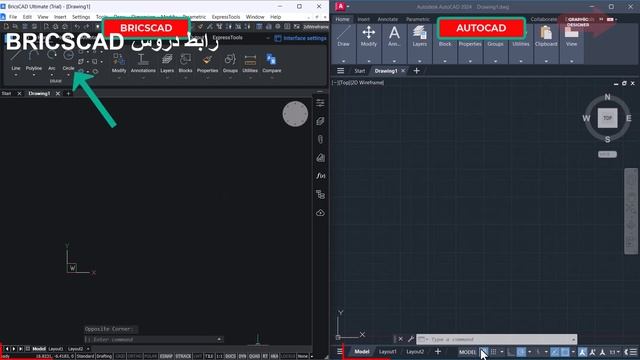Image resolution: width=640 pixels, height=360 pixels.
Task: Click the Standard style in BricsCAD status bar
Action: click(85, 356)
